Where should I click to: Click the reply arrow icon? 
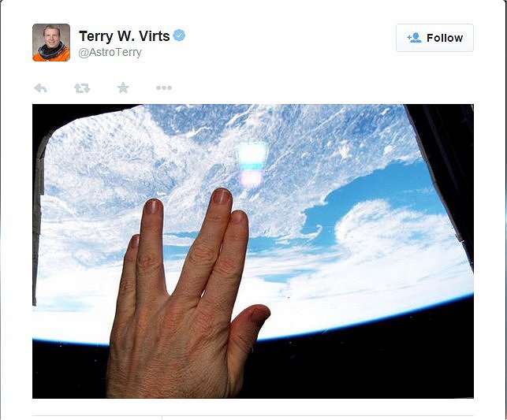40,88
